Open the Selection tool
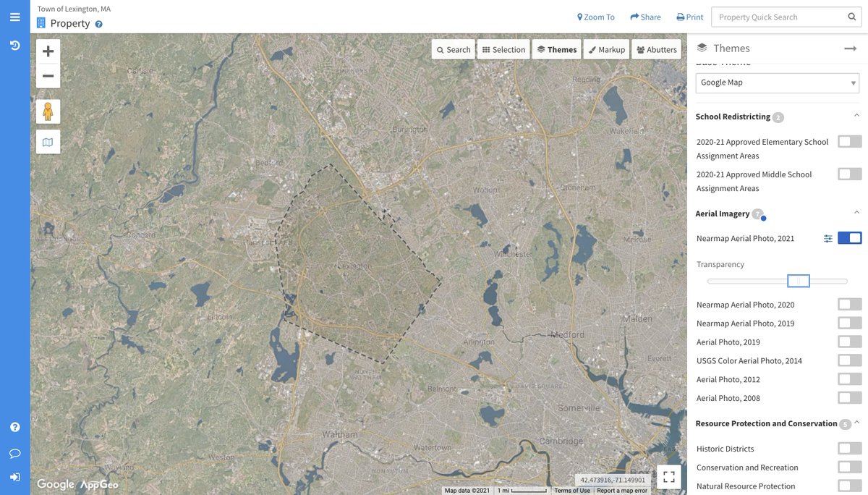The width and height of the screenshot is (868, 495). pyautogui.click(x=503, y=49)
